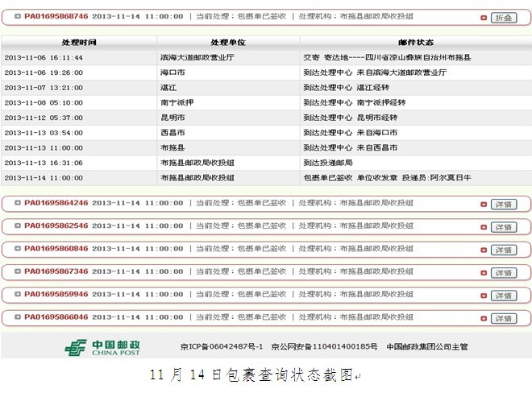Viewport: 532px width, 393px height.
Task: Expand details (详情) for parcel PA01695864246
Action: click(x=503, y=205)
